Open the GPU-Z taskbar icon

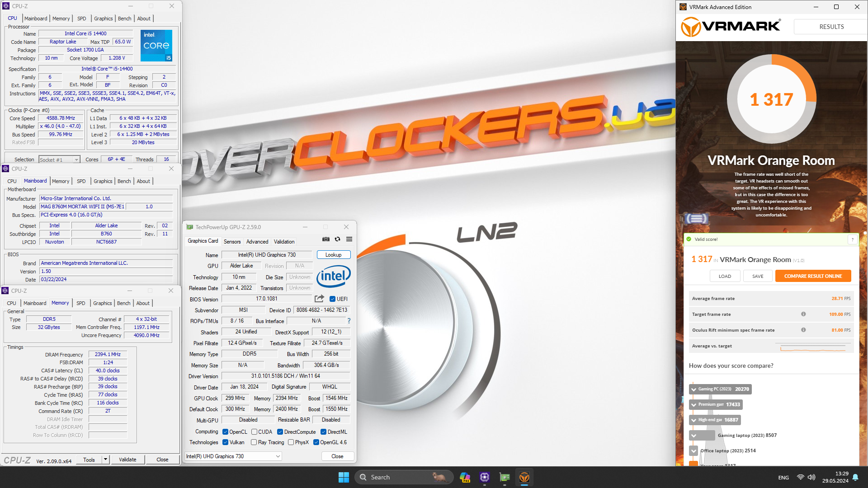pyautogui.click(x=505, y=477)
